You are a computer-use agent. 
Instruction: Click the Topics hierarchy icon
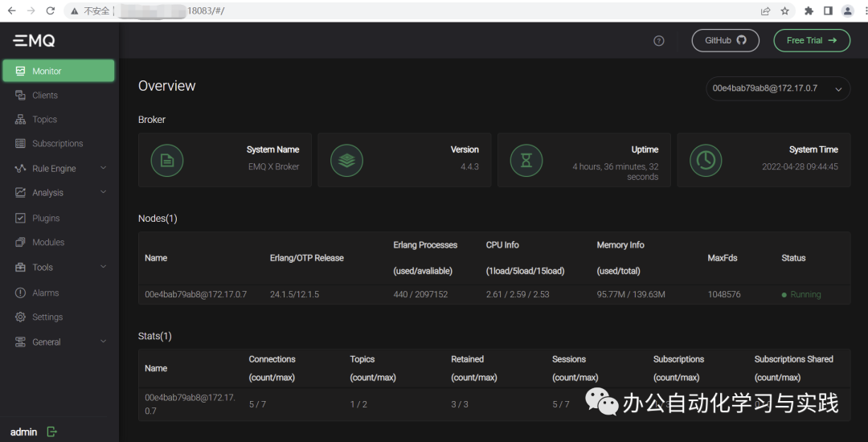coord(20,120)
